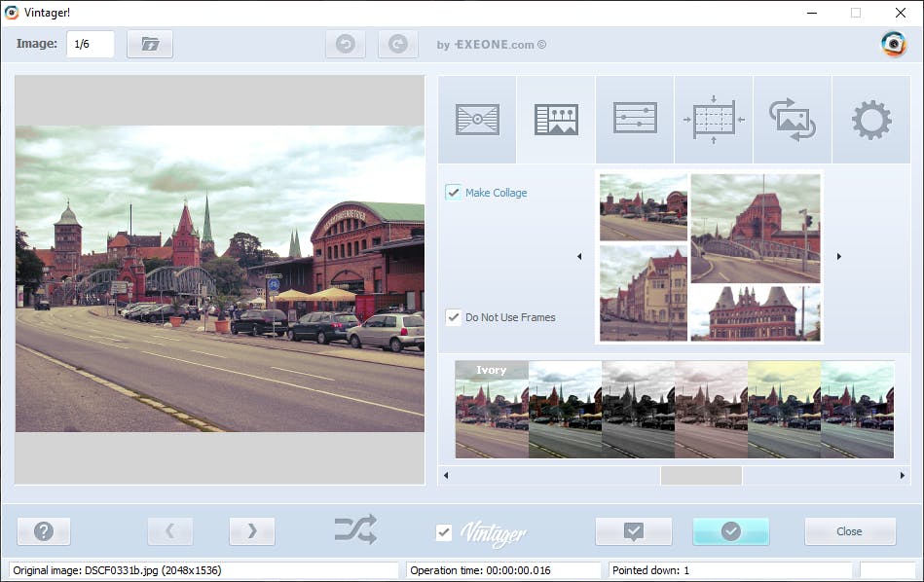Select the pale pinkish filter thumbnail
The image size is (924, 582).
point(712,410)
